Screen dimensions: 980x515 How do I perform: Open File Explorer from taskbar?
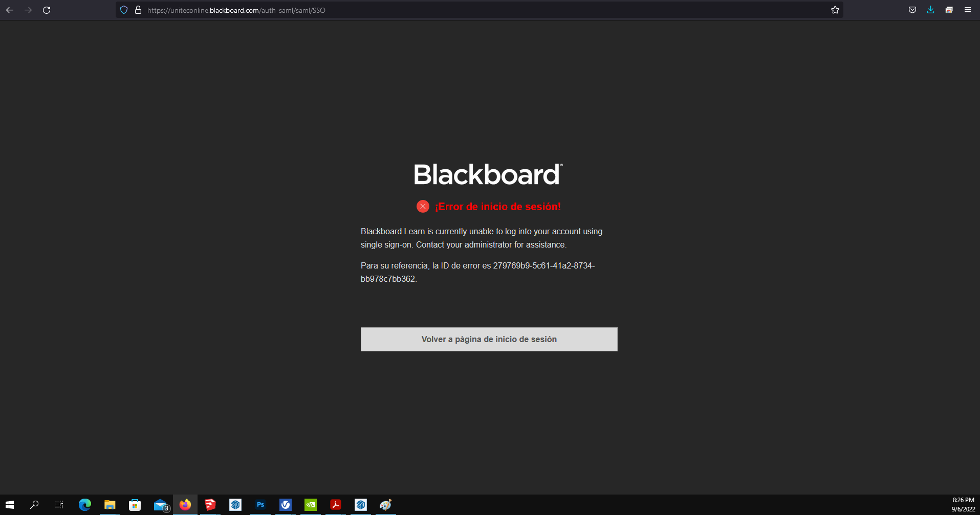pyautogui.click(x=110, y=505)
